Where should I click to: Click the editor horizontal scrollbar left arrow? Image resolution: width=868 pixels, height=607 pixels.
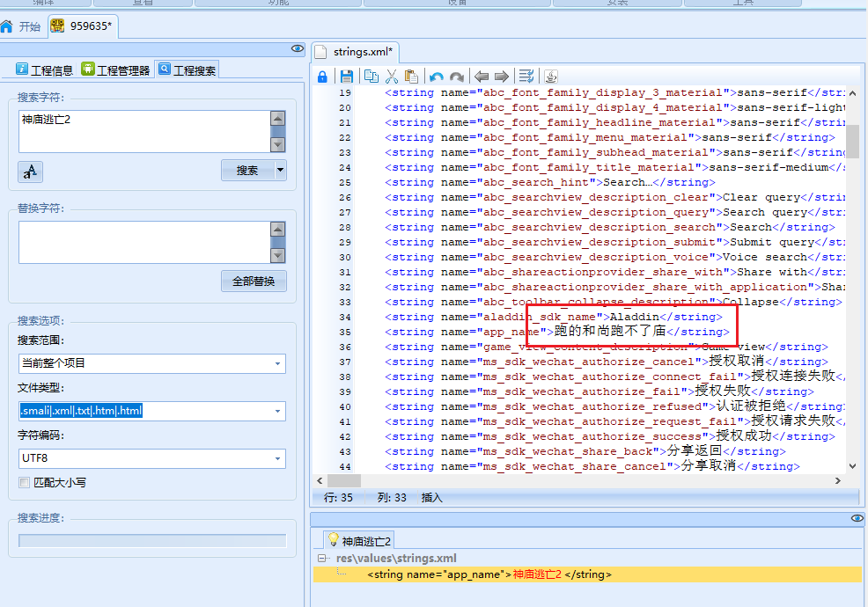(320, 481)
